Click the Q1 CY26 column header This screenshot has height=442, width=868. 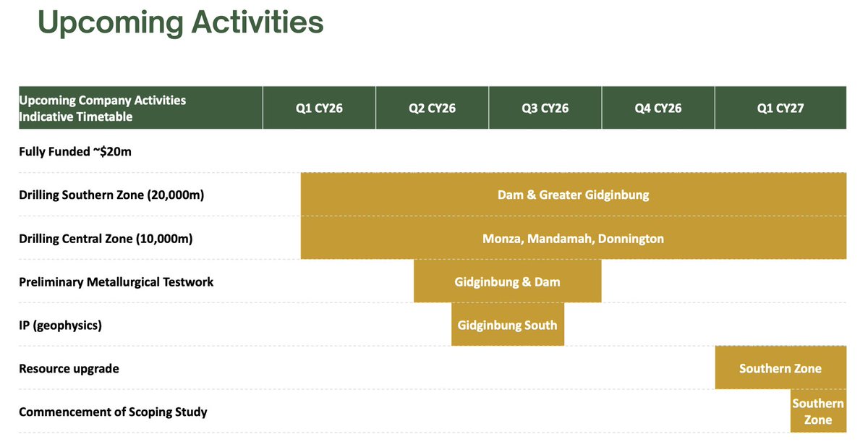319,108
